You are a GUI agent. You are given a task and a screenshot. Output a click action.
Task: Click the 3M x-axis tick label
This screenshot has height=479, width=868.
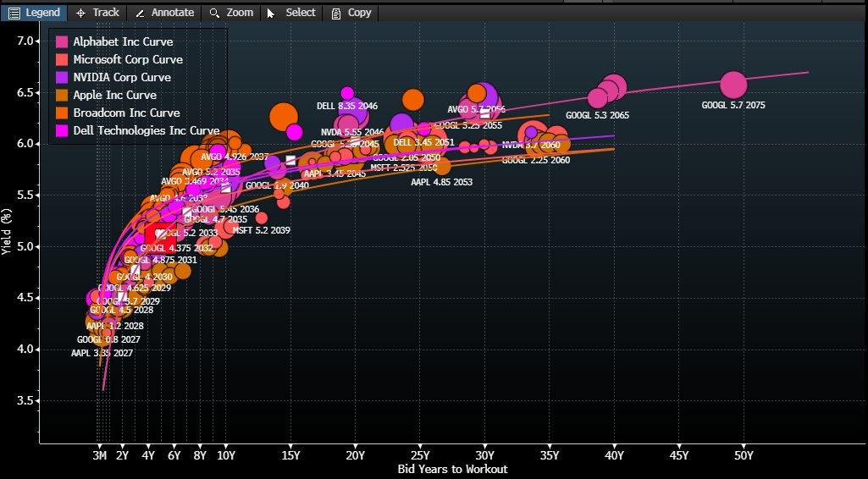click(x=99, y=456)
